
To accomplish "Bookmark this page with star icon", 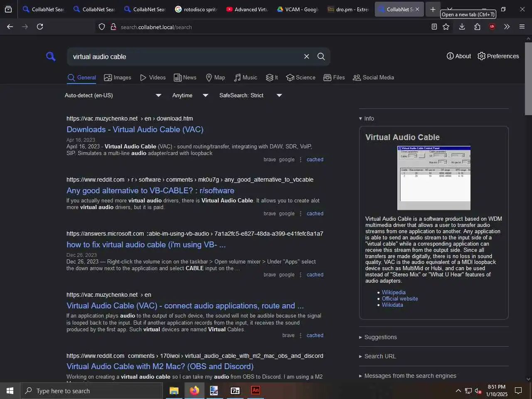I will [x=446, y=27].
